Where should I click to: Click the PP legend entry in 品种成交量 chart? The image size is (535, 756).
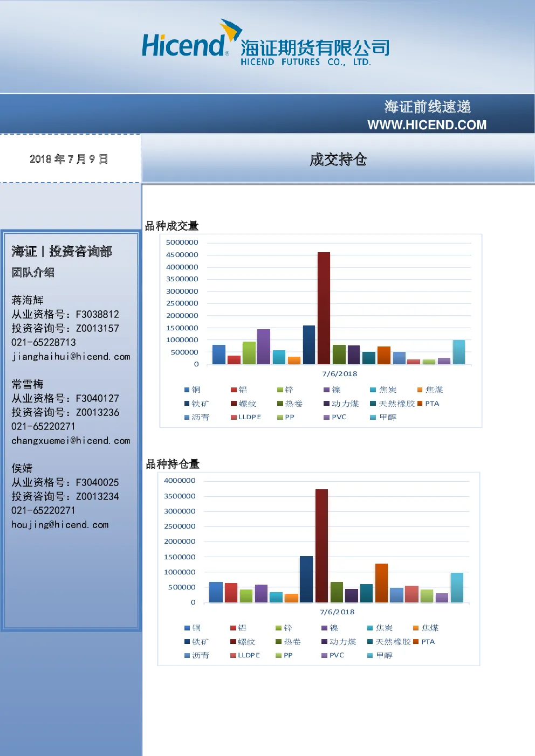[x=286, y=418]
